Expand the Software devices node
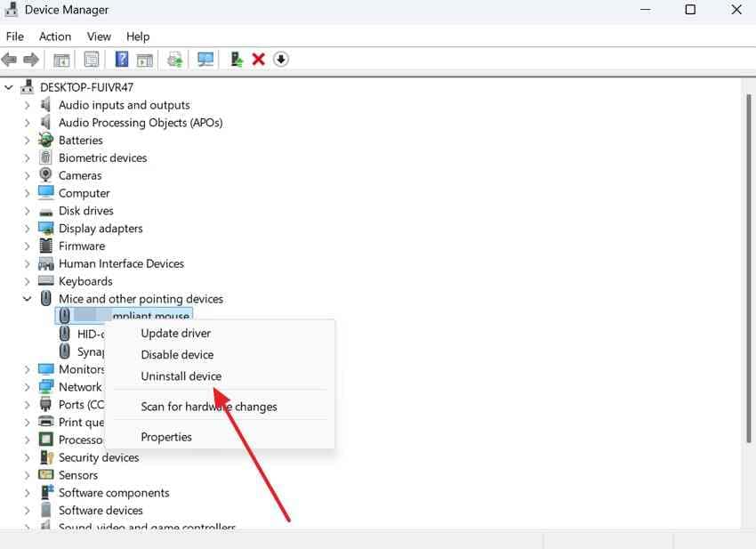This screenshot has height=549, width=756. (27, 511)
